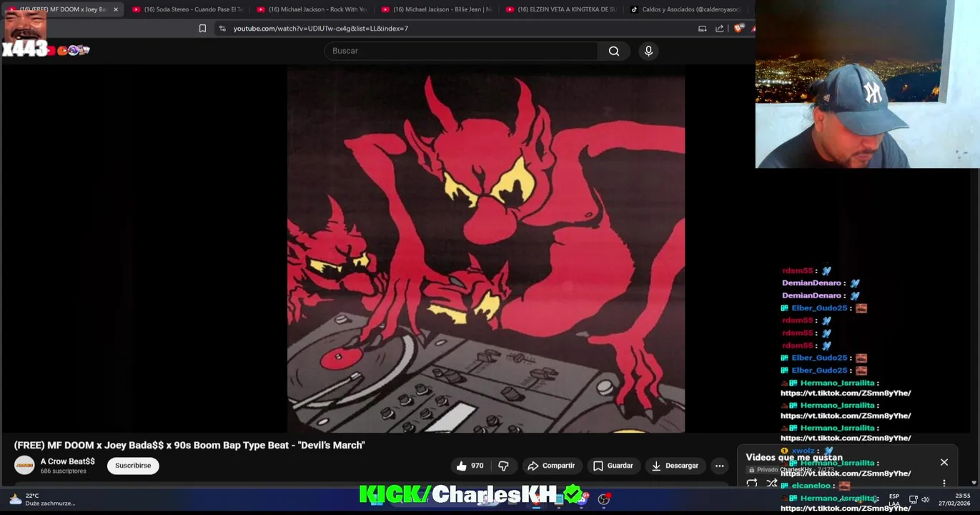Open the Brave shields lion icon
Image resolution: width=980 pixels, height=515 pixels.
point(738,29)
